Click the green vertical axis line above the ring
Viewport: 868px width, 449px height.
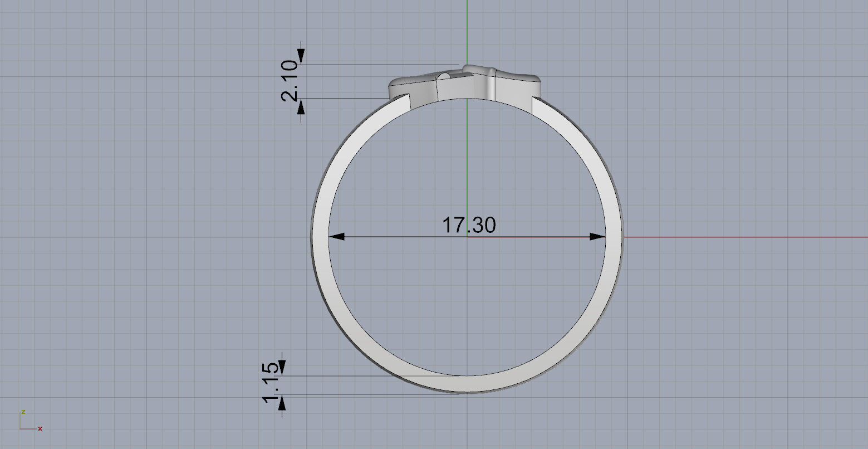click(x=467, y=32)
